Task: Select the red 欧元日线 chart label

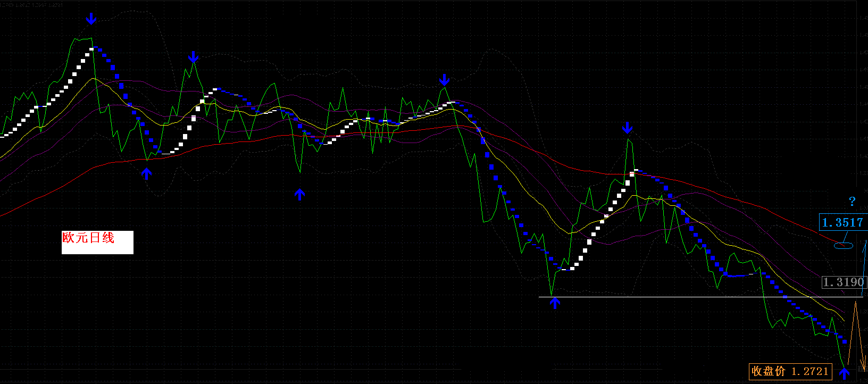Action: 97,243
